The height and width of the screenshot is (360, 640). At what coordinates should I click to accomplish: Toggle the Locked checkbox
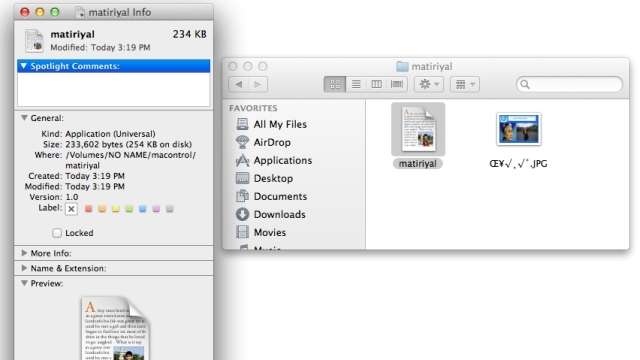57,233
